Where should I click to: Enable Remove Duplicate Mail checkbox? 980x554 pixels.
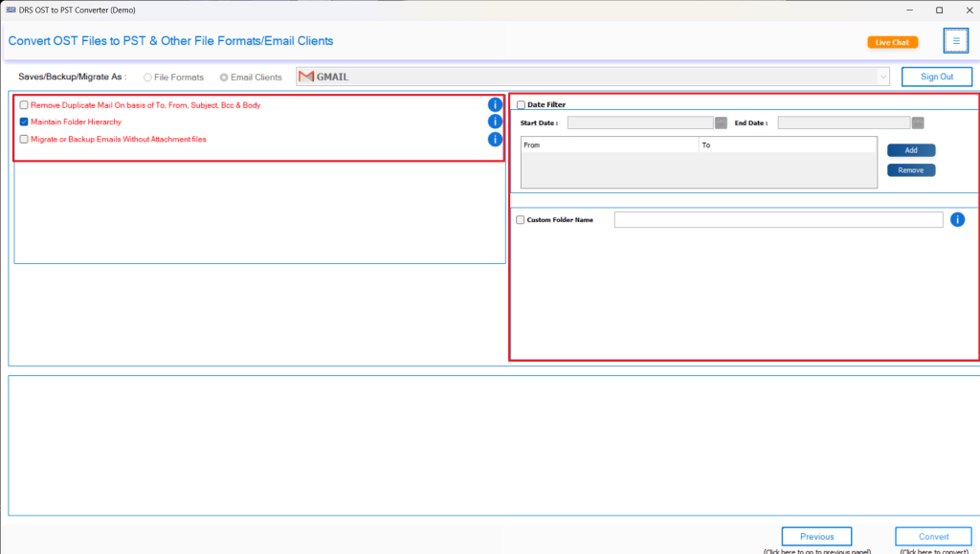point(23,104)
